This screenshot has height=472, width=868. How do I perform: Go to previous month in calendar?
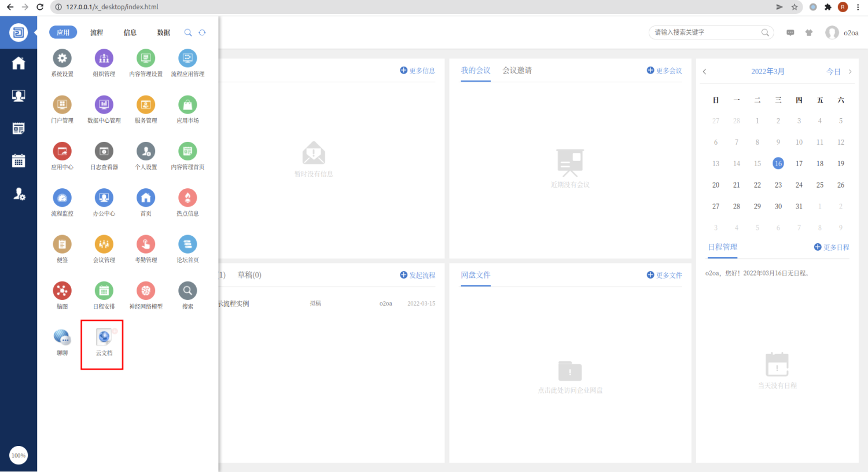pos(704,72)
